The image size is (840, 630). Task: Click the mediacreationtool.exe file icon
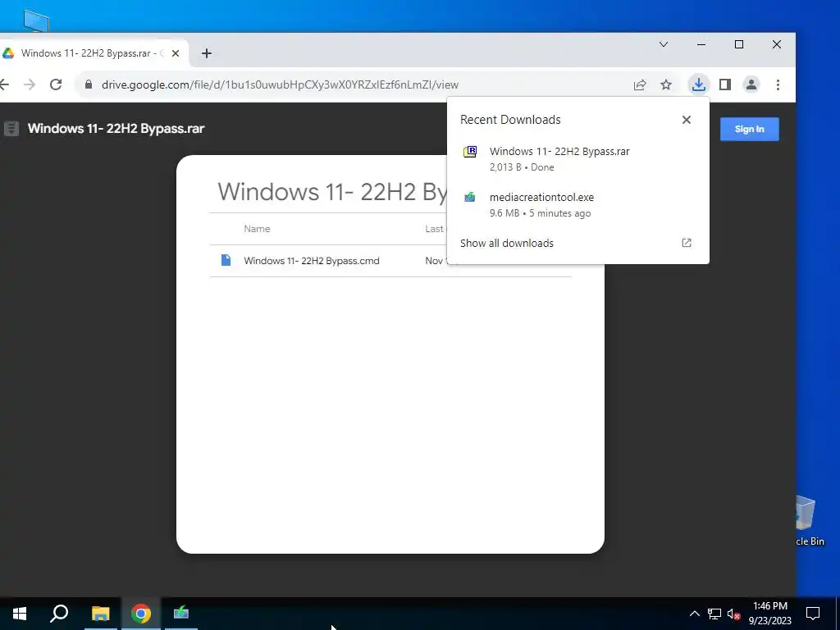pos(470,197)
